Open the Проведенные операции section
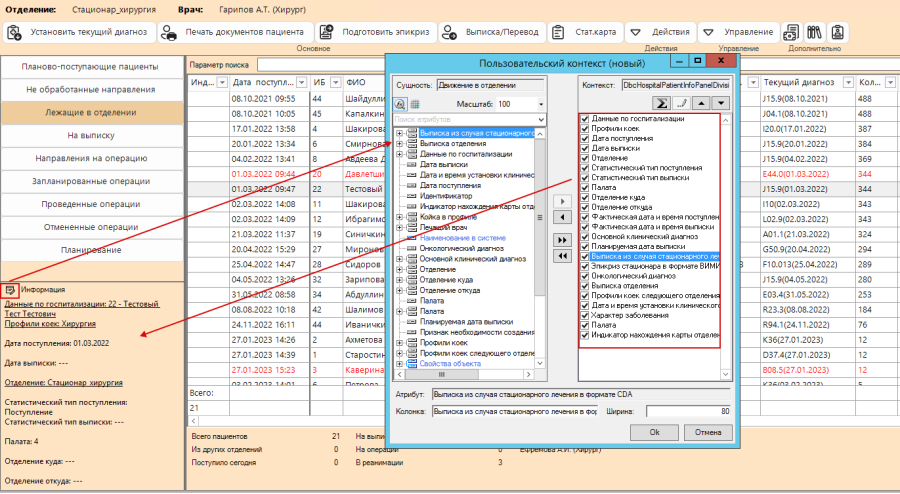 [x=90, y=204]
